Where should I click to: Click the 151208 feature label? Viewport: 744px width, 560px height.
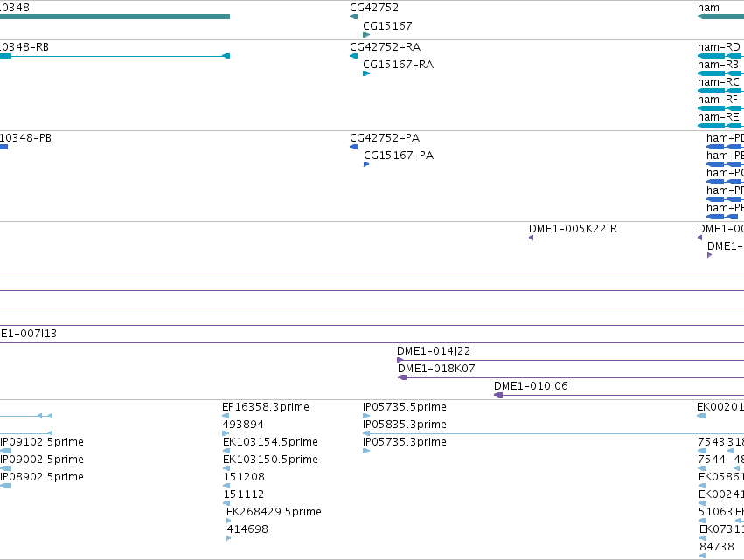244,476
